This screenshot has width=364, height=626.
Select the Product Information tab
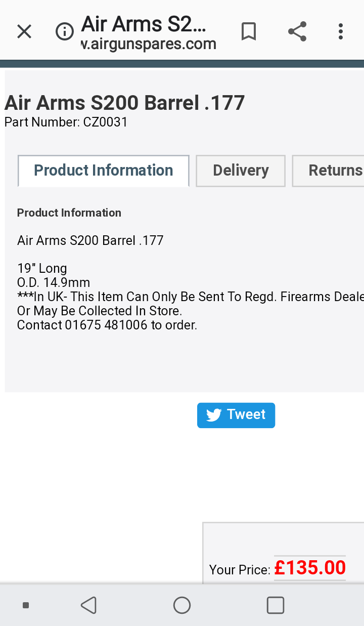104,171
